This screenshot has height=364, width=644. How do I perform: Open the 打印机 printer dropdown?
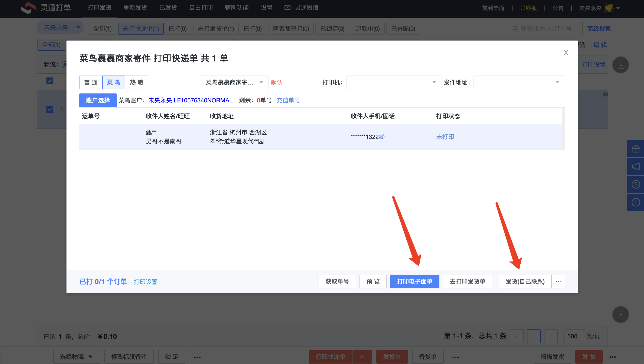(394, 82)
